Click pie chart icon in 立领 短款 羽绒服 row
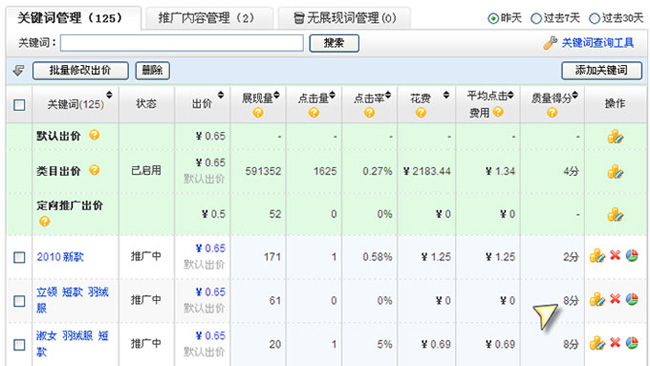Image resolution: width=650 pixels, height=366 pixels. click(x=632, y=299)
